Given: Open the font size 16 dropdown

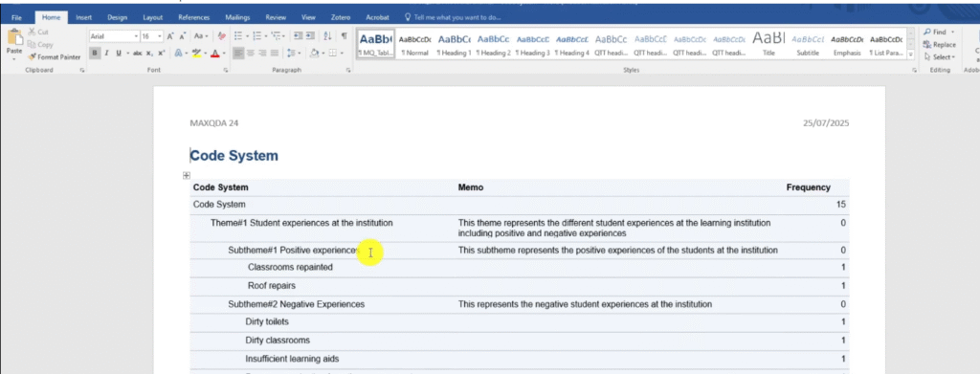Looking at the screenshot, I should pyautogui.click(x=160, y=36).
